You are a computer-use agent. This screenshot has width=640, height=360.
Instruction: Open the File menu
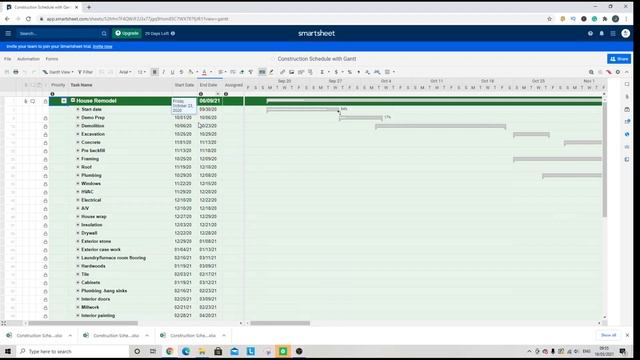(x=7, y=59)
